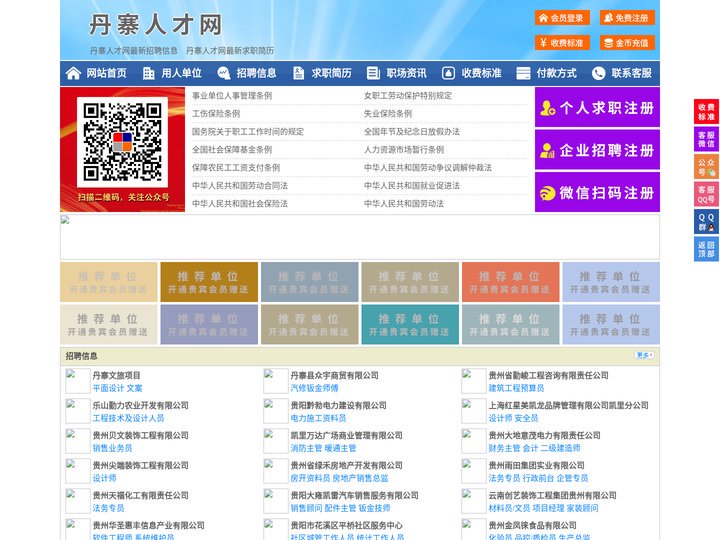Click the 更多 link in 招聘信息 header

tap(644, 355)
